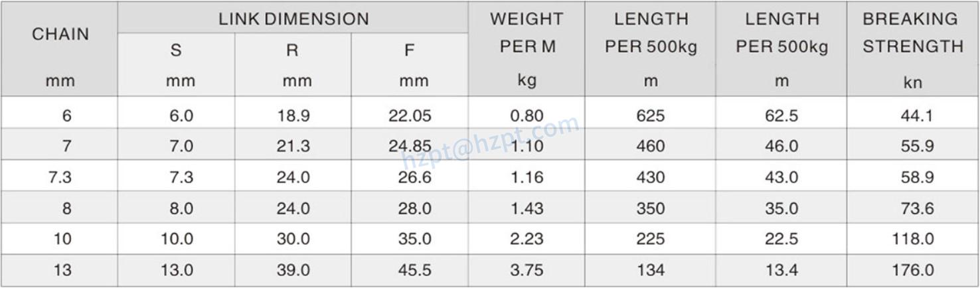Screen dimensions: 980x288
Task: Click the 18.9 value in R column
Action: point(293,115)
